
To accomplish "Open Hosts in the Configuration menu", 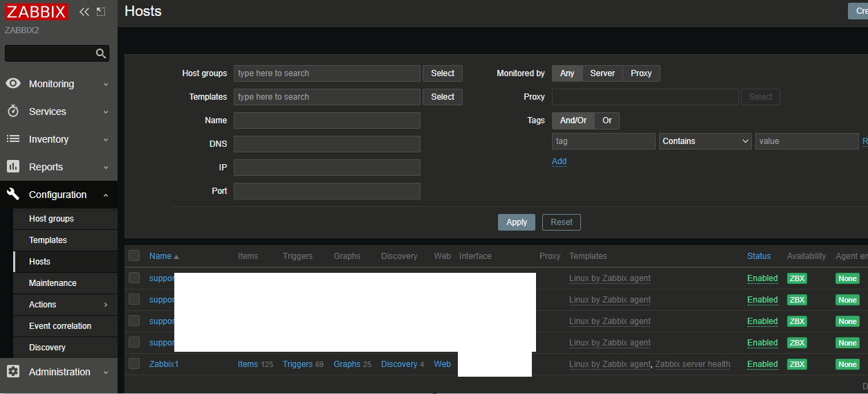I will tap(39, 262).
